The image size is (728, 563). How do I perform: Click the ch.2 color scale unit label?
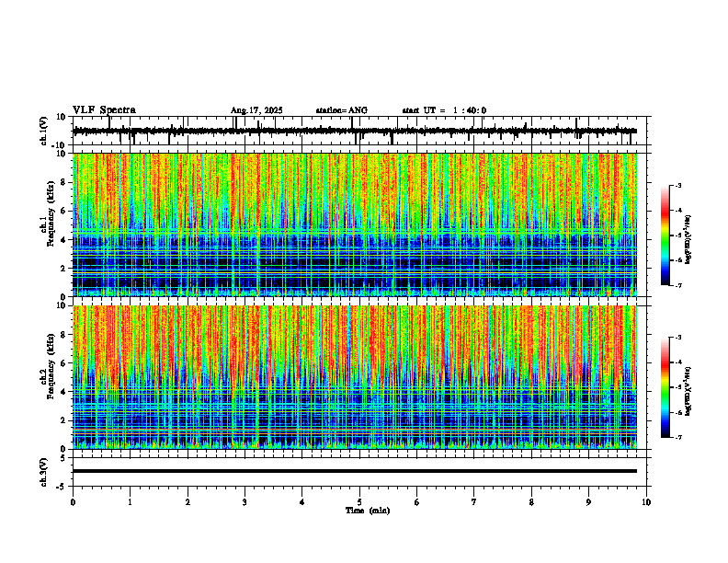click(x=689, y=391)
